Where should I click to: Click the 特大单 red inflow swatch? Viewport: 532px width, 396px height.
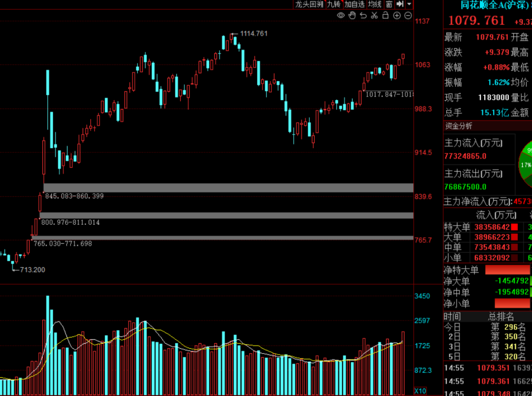click(514, 227)
